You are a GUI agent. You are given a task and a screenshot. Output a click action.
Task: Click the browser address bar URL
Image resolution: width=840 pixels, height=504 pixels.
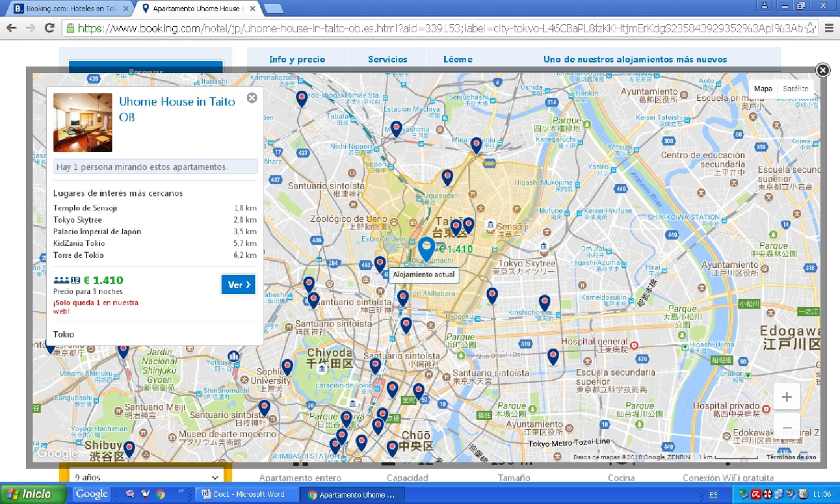click(x=439, y=28)
